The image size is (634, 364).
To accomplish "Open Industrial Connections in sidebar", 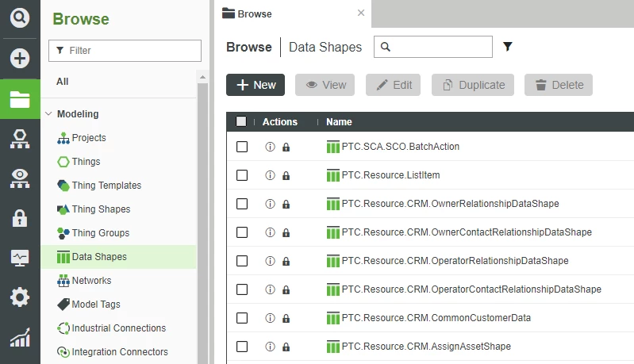I will coord(118,328).
